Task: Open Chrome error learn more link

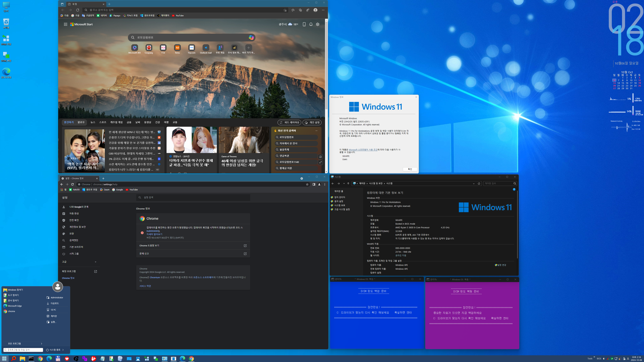Action: (154, 234)
